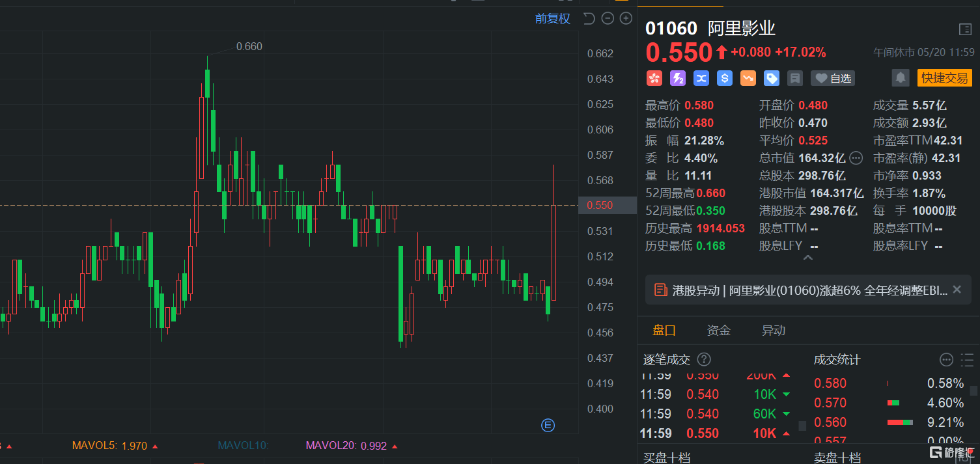Click the 9.21% share in 成交统计
Screen dimensions: 980x464
945,422
